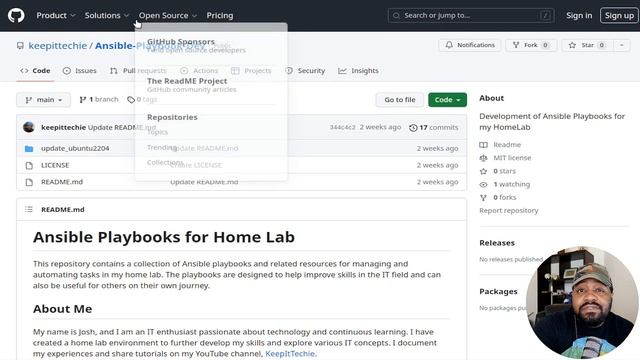Click the repository icon beside keepittechie
640x360 pixels.
20,45
